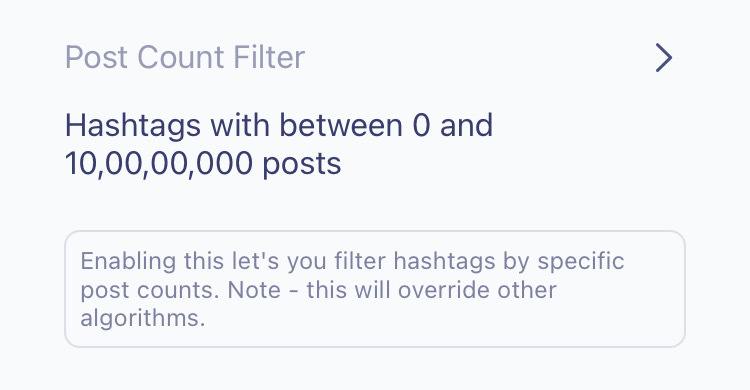Image resolution: width=750 pixels, height=390 pixels.
Task: Click the minimum value 0 in the range
Action: pos(421,125)
